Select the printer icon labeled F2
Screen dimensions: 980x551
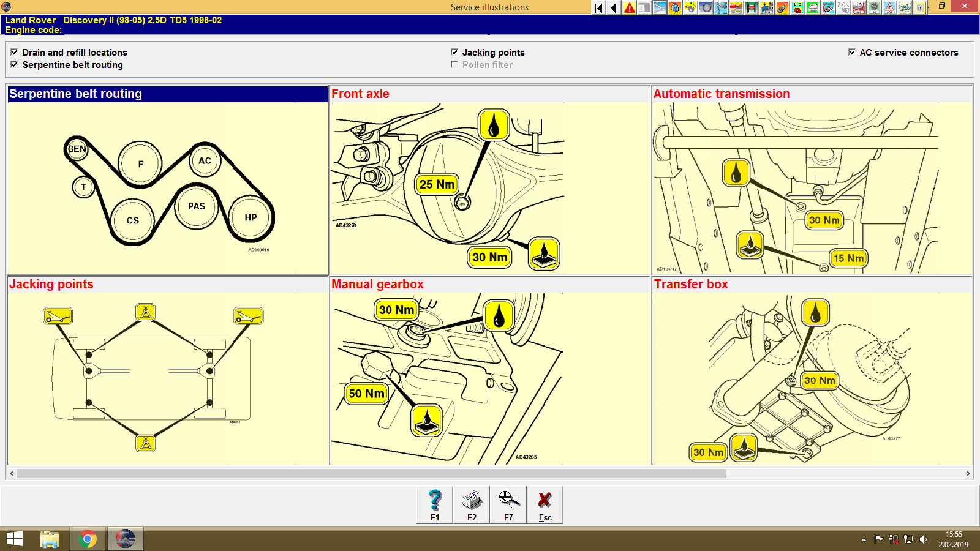click(471, 504)
